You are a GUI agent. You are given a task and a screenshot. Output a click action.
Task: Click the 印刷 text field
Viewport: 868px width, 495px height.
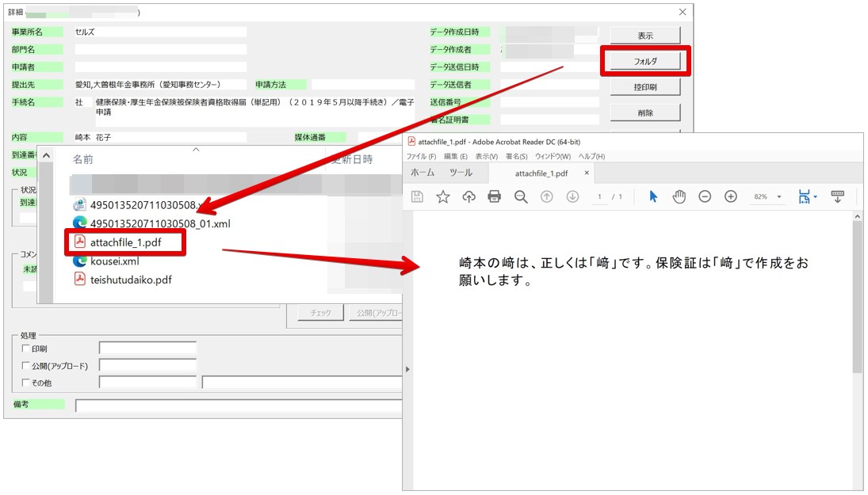(x=147, y=348)
